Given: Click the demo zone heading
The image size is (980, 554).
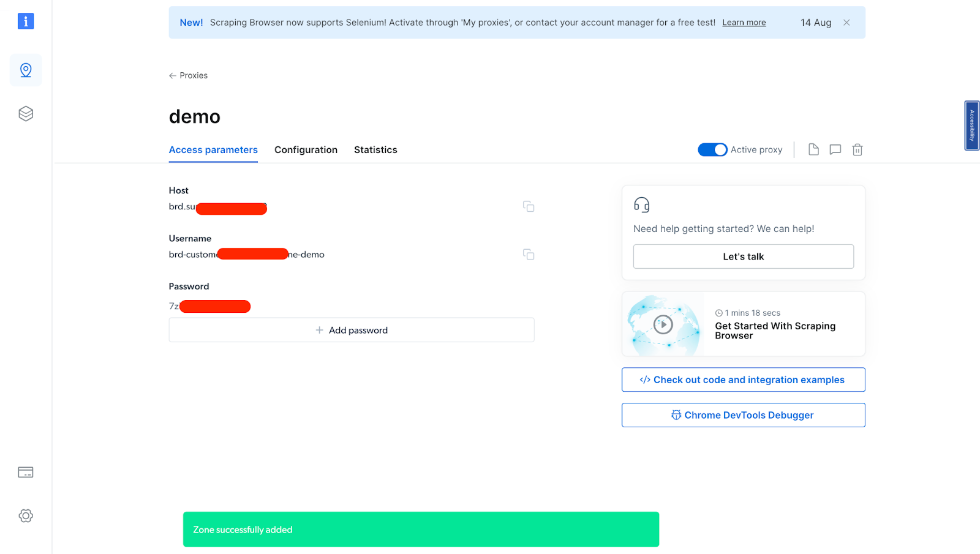Looking at the screenshot, I should (x=194, y=116).
